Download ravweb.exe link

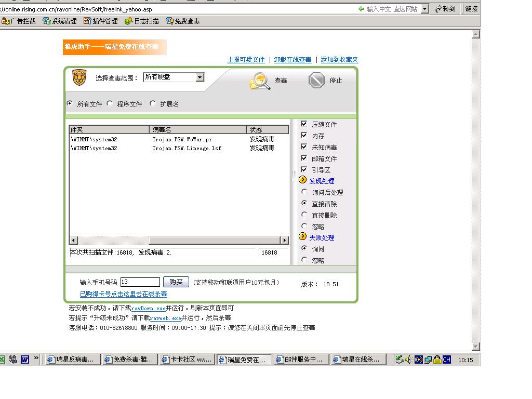[165, 318]
